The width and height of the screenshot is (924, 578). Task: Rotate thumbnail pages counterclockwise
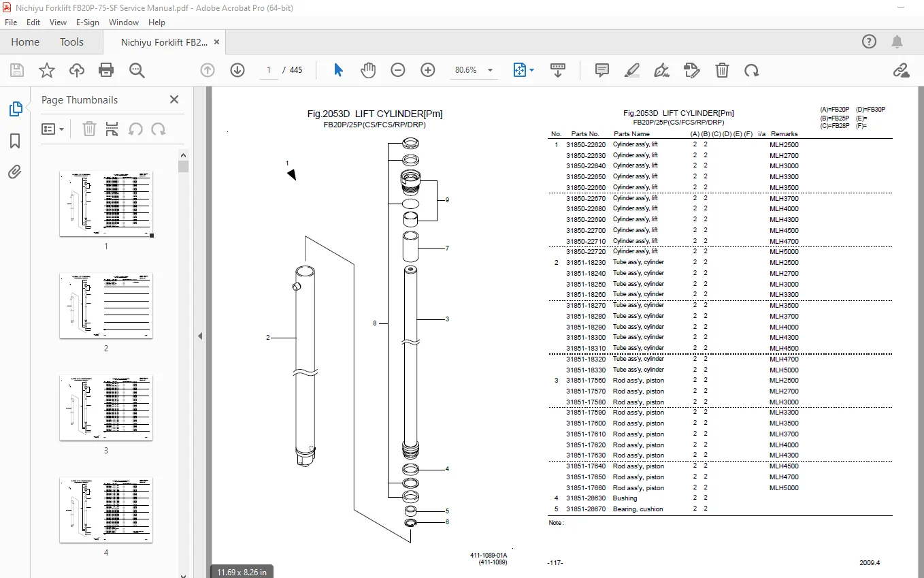click(x=135, y=129)
